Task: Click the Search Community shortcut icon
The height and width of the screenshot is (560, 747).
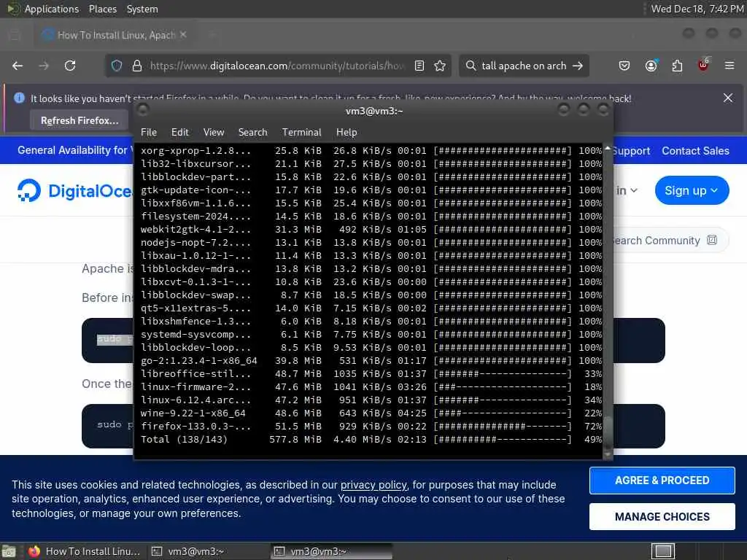Action: 712,240
